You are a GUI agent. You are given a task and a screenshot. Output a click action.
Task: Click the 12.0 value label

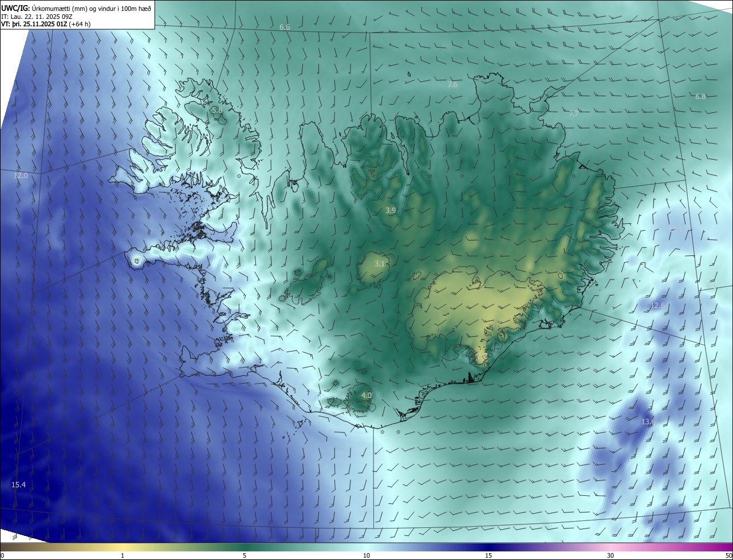[x=21, y=176]
